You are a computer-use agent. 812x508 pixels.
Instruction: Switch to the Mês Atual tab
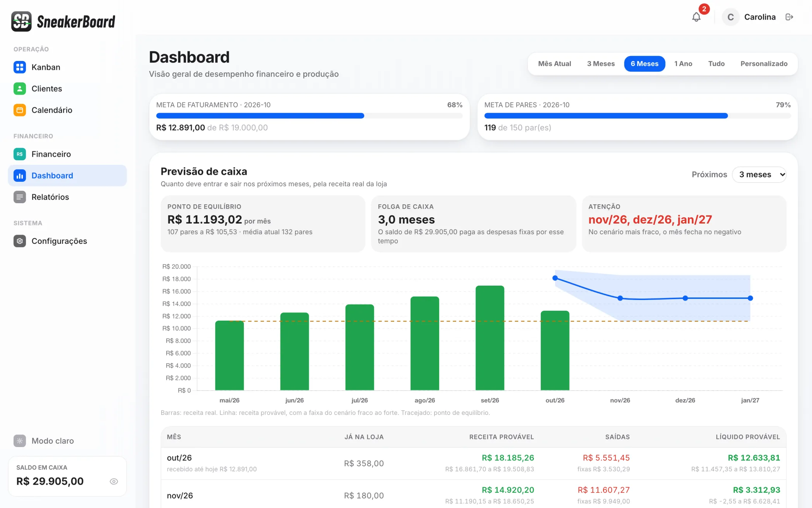[554, 64]
